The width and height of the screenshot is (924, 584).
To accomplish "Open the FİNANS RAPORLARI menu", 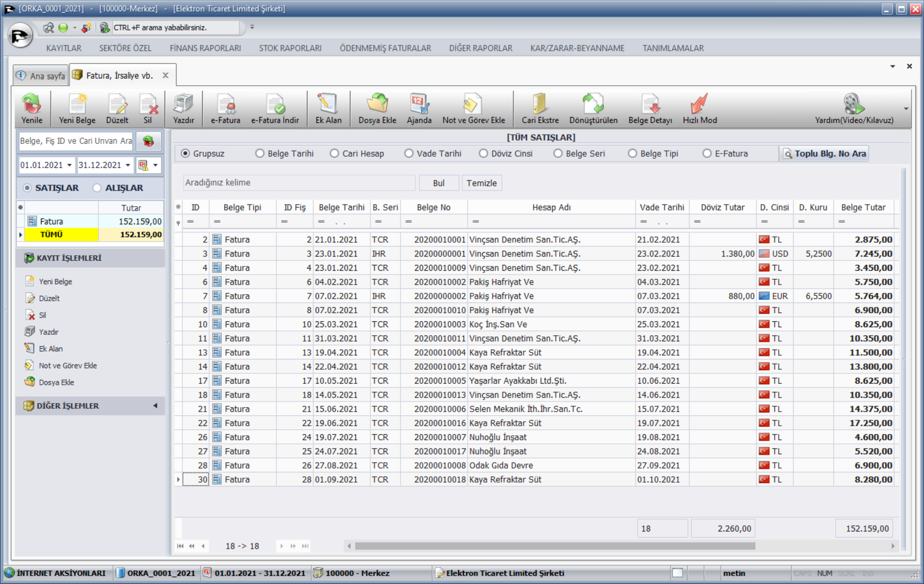I will tap(205, 48).
